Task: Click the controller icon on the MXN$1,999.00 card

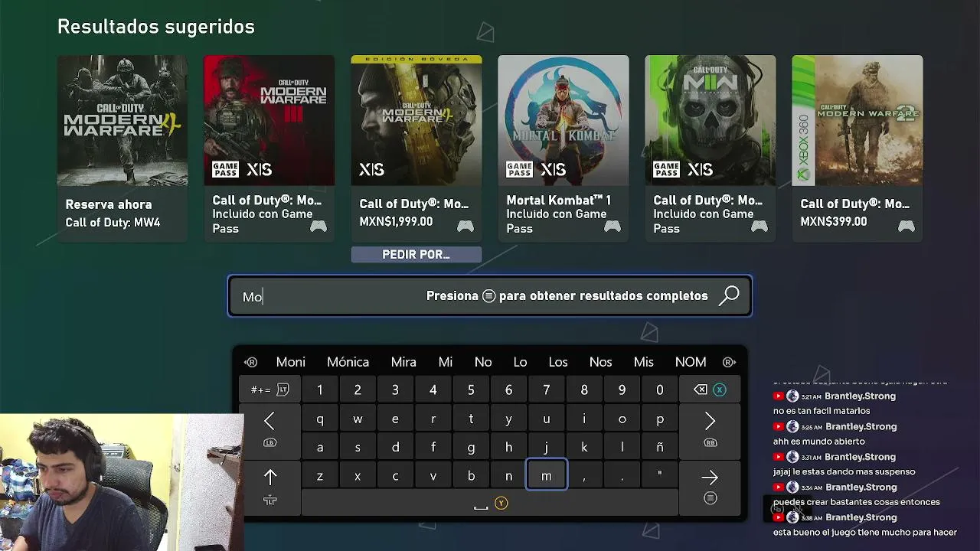Action: 465,226
